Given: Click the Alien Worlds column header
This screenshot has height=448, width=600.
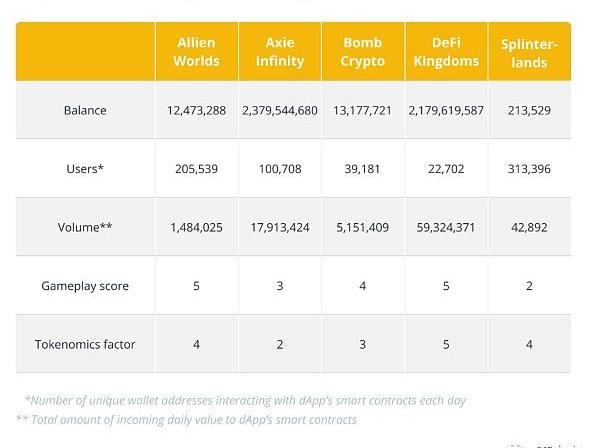Looking at the screenshot, I should pyautogui.click(x=196, y=52).
